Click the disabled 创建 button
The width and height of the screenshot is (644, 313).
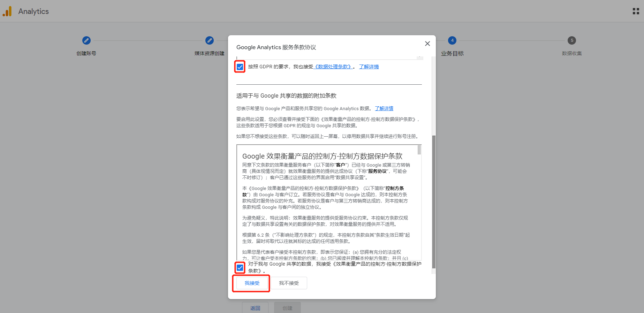pos(287,308)
